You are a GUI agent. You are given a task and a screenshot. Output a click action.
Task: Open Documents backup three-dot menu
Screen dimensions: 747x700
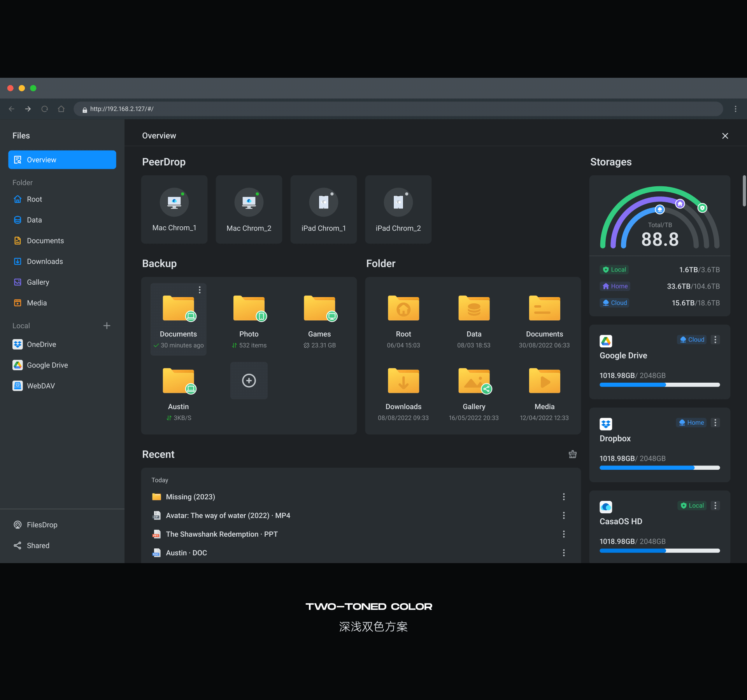pyautogui.click(x=200, y=290)
